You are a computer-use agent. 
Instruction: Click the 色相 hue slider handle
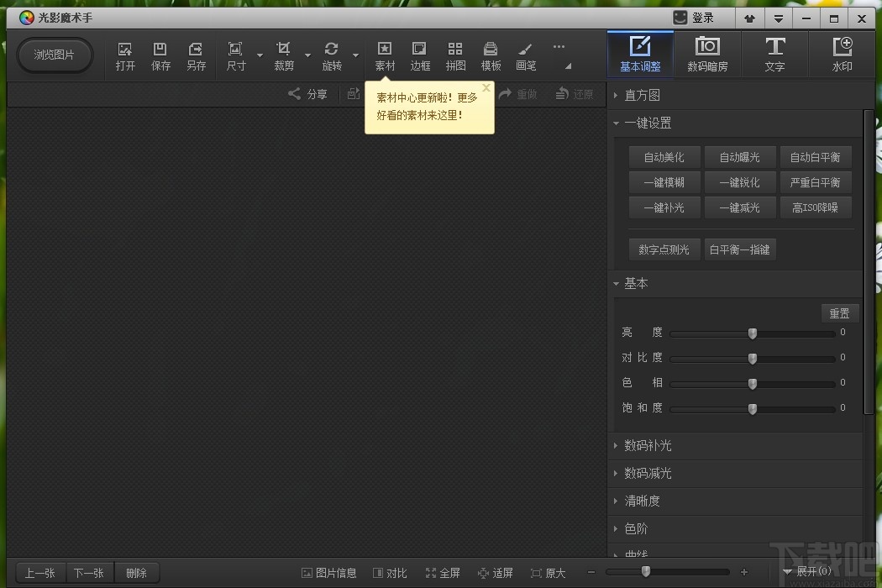point(753,384)
